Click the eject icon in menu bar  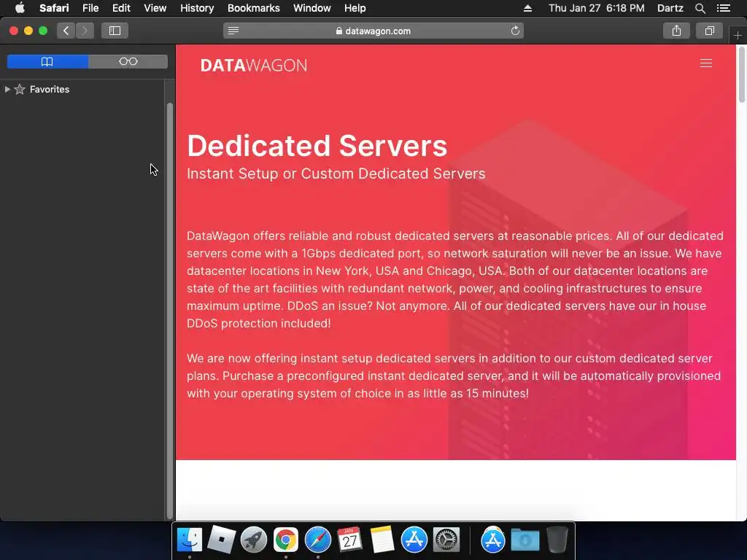click(527, 8)
